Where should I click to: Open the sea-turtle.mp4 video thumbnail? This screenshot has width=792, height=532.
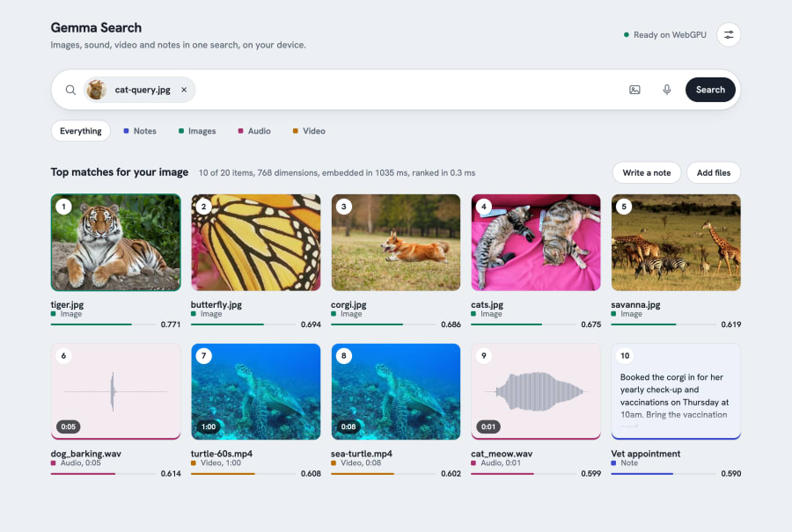[396, 391]
